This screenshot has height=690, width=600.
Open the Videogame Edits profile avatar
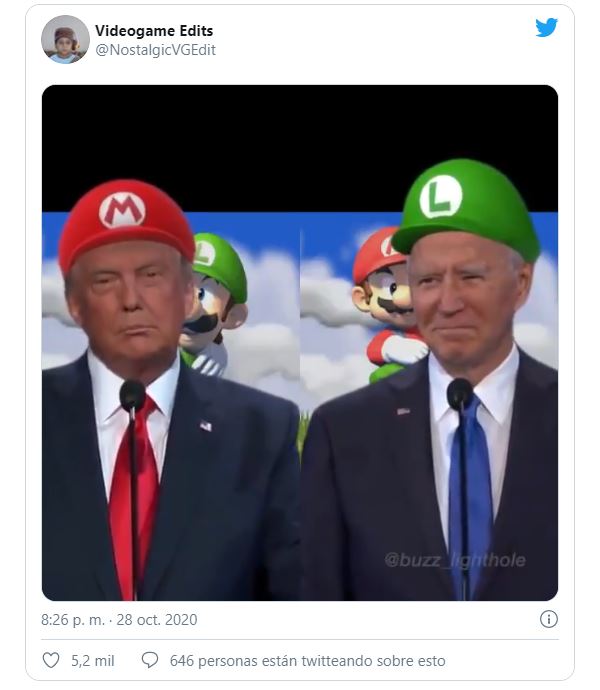pyautogui.click(x=65, y=40)
